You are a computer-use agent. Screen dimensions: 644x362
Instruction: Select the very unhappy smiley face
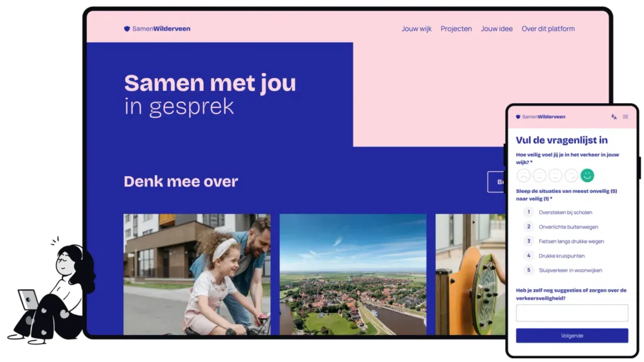523,175
